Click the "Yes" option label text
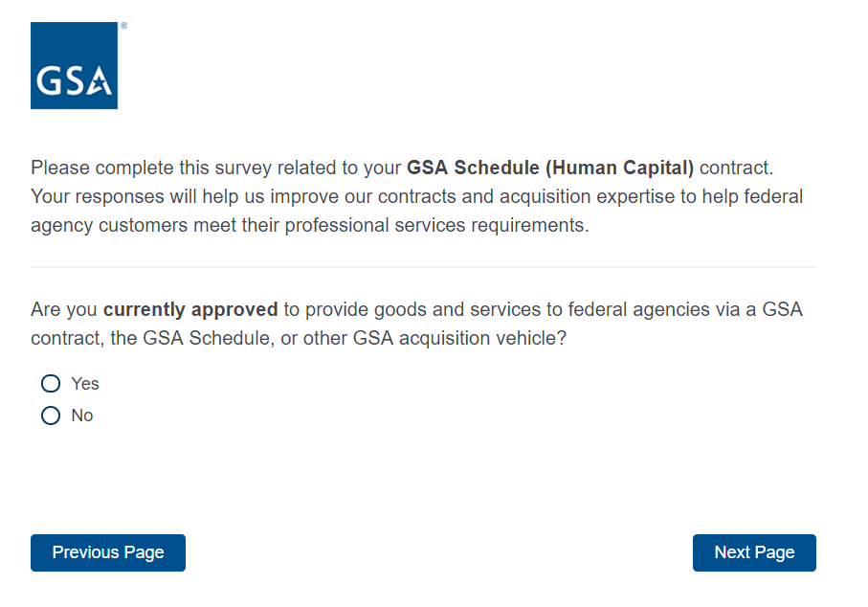 point(85,384)
